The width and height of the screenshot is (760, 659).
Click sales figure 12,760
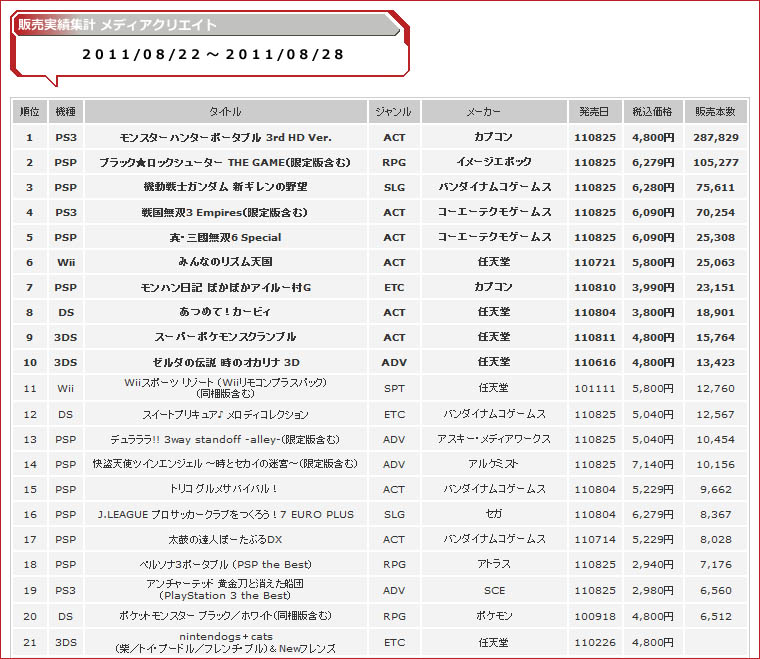pos(716,389)
